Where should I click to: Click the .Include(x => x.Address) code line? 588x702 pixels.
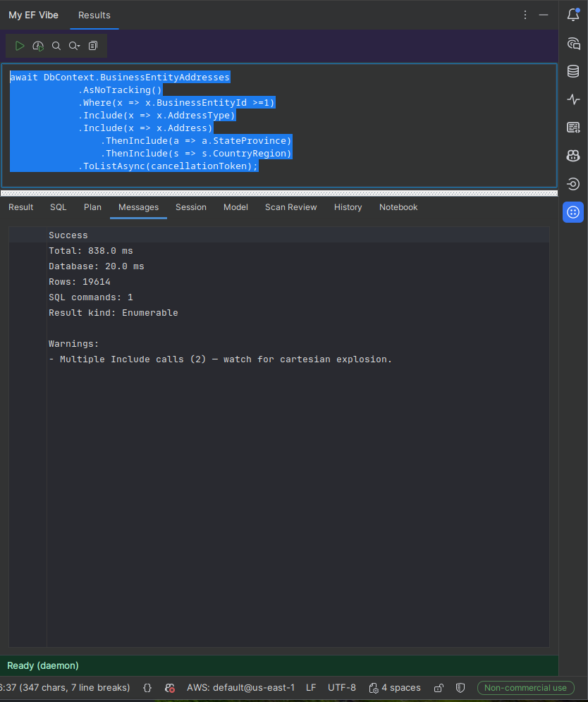click(x=145, y=128)
